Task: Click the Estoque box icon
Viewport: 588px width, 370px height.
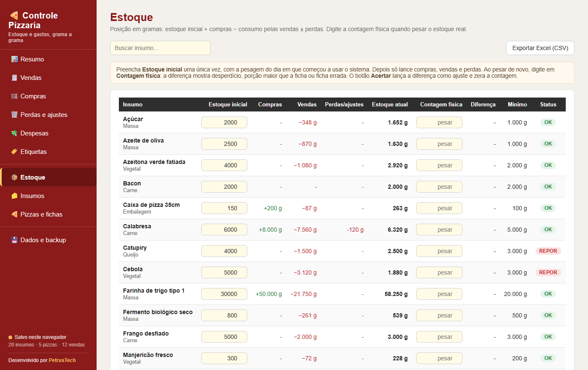Action: 14,177
